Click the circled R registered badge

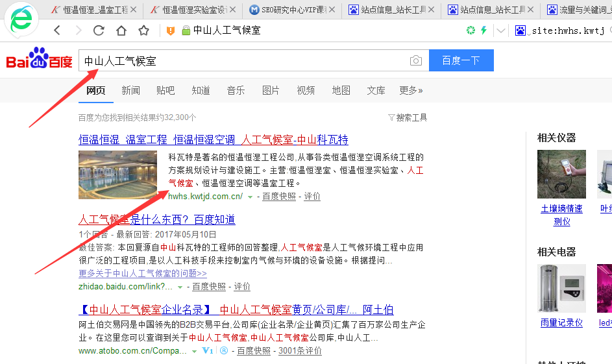(x=224, y=351)
